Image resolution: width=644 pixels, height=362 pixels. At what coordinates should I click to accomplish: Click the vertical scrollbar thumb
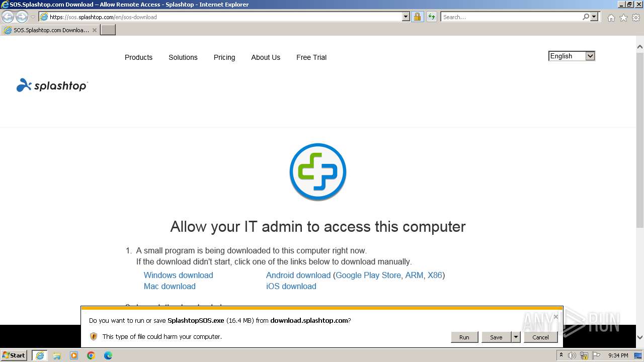[x=640, y=140]
